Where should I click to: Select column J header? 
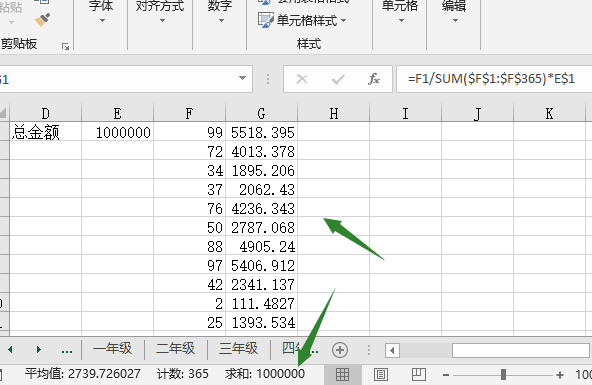(x=477, y=113)
